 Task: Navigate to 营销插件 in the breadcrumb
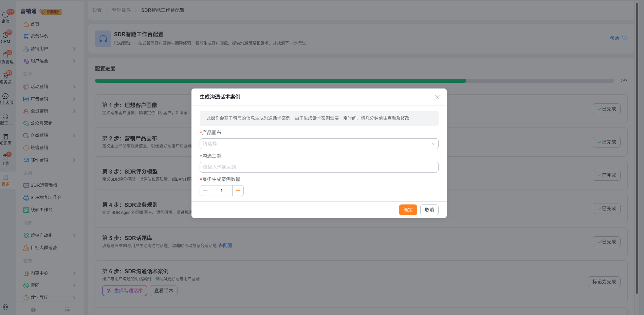coord(122,10)
